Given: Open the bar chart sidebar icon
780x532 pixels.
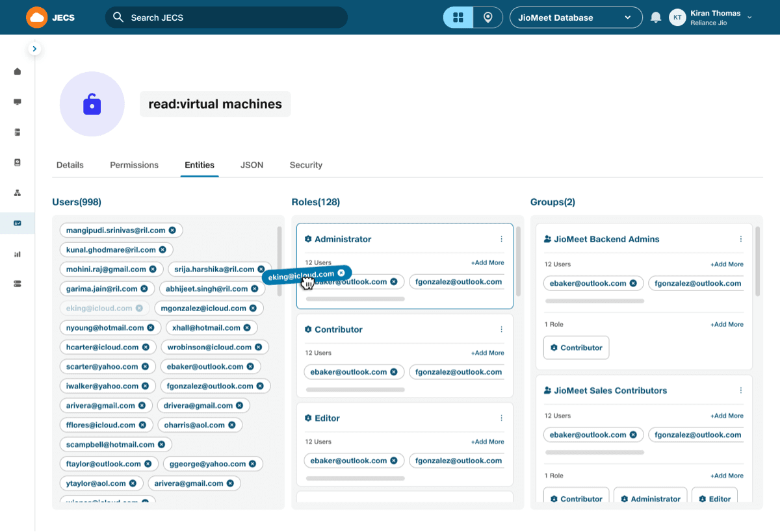Looking at the screenshot, I should click(x=18, y=254).
